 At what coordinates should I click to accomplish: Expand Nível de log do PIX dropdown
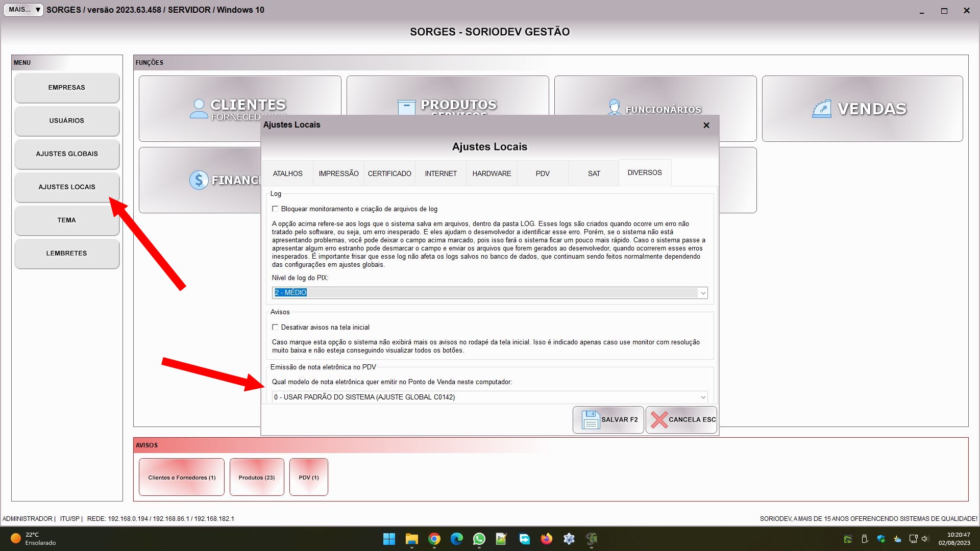(x=702, y=293)
